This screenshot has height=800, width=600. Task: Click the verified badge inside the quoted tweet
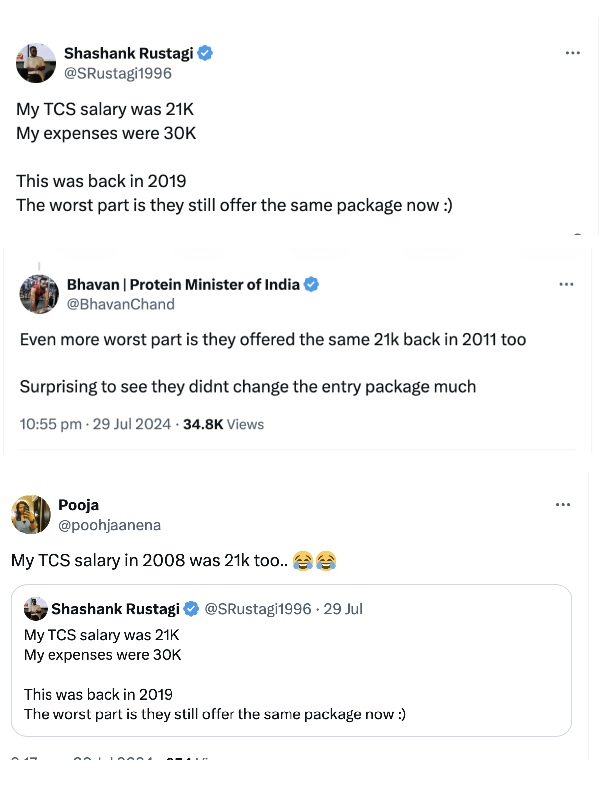[x=191, y=608]
